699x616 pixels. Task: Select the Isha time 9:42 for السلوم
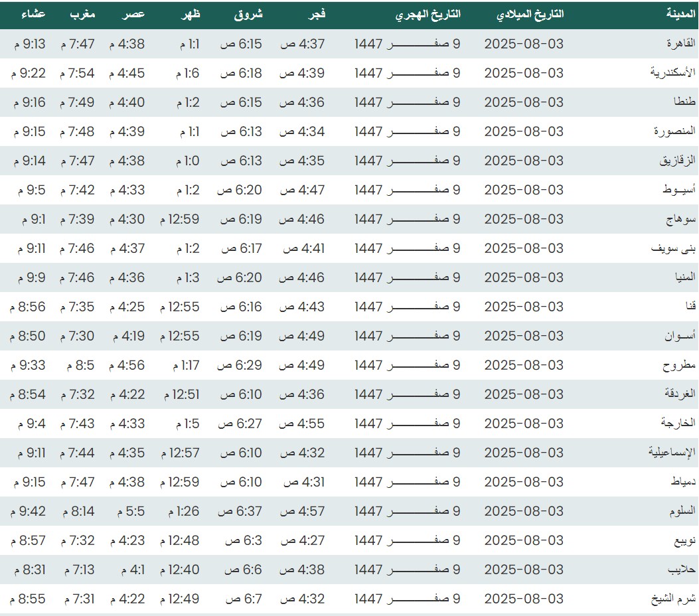[x=29, y=511]
